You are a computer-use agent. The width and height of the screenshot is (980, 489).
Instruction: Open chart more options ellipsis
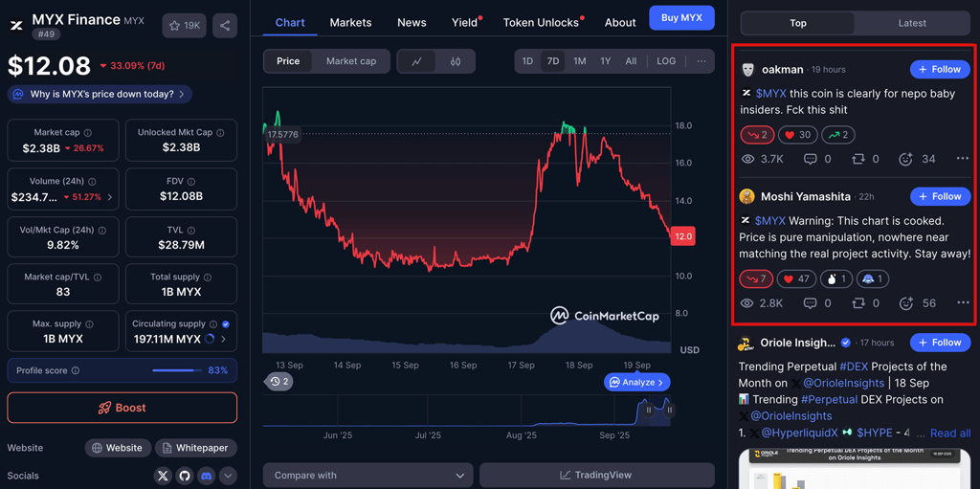702,61
